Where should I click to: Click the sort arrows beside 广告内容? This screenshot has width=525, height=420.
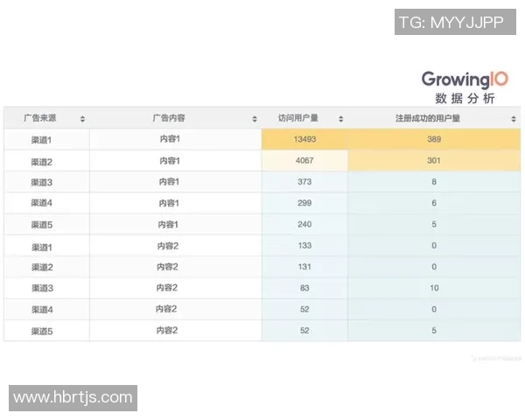[255, 118]
